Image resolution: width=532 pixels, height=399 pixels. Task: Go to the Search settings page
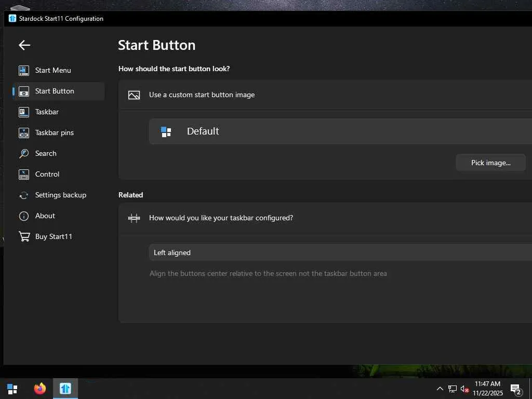58,153
